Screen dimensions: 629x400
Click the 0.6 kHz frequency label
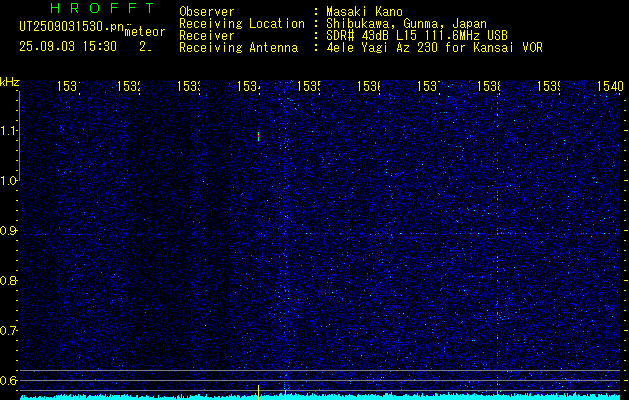pos(8,380)
